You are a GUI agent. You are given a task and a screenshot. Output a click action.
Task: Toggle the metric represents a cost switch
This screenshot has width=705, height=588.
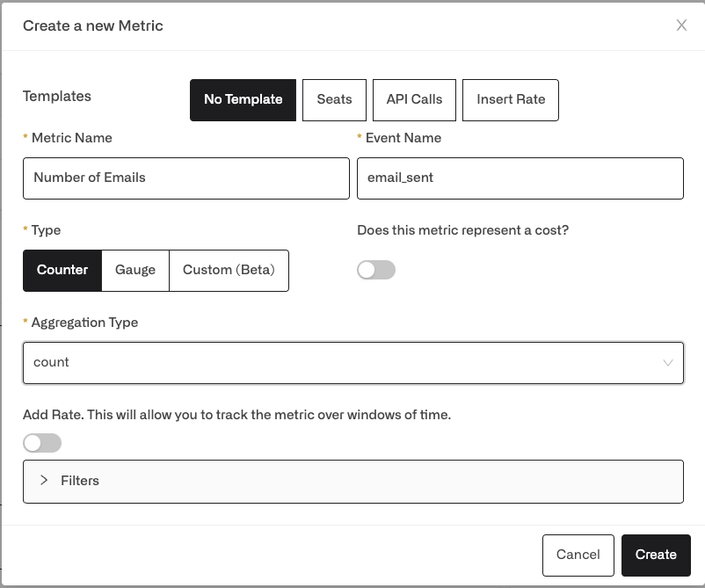[376, 270]
